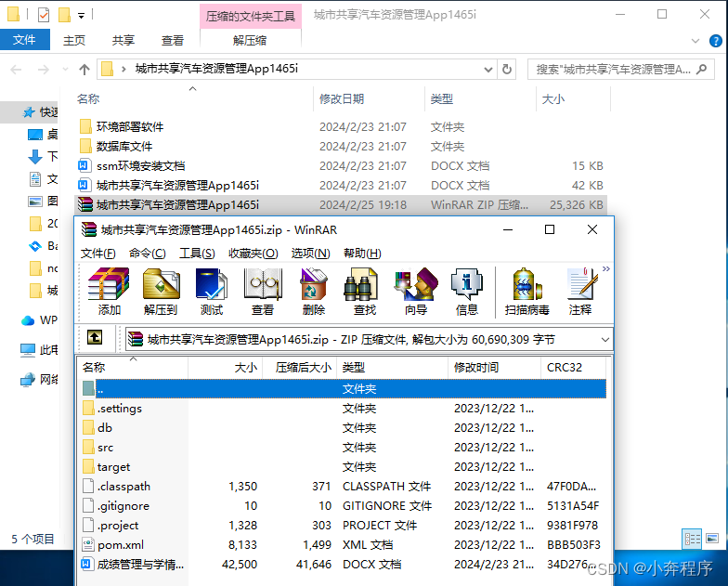Expand WinRAR toolbar overflow chevron

pyautogui.click(x=605, y=269)
